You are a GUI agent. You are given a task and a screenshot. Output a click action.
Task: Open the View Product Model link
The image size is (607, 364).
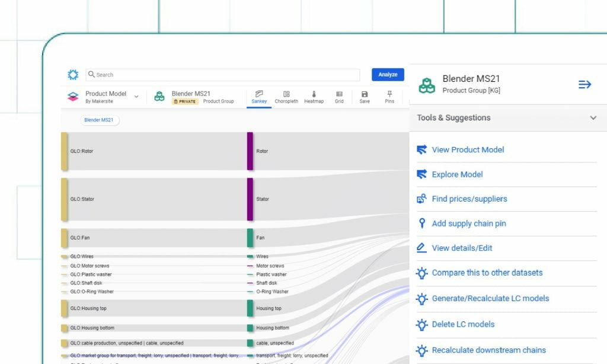pos(468,150)
